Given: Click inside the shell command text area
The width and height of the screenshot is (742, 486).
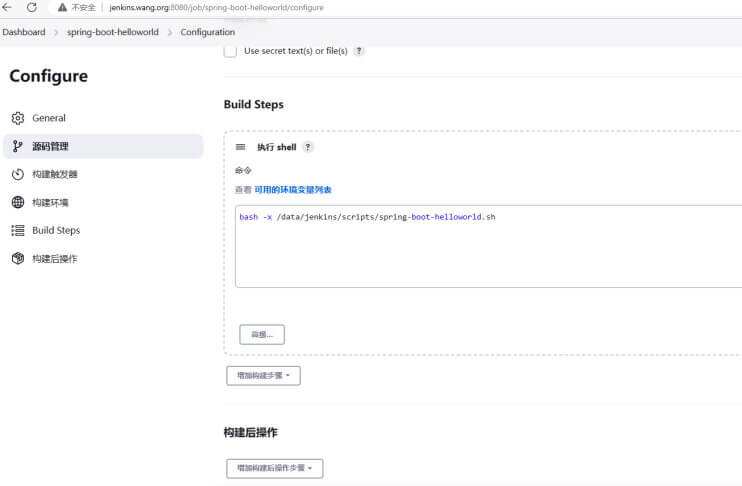Looking at the screenshot, I should coord(488,246).
